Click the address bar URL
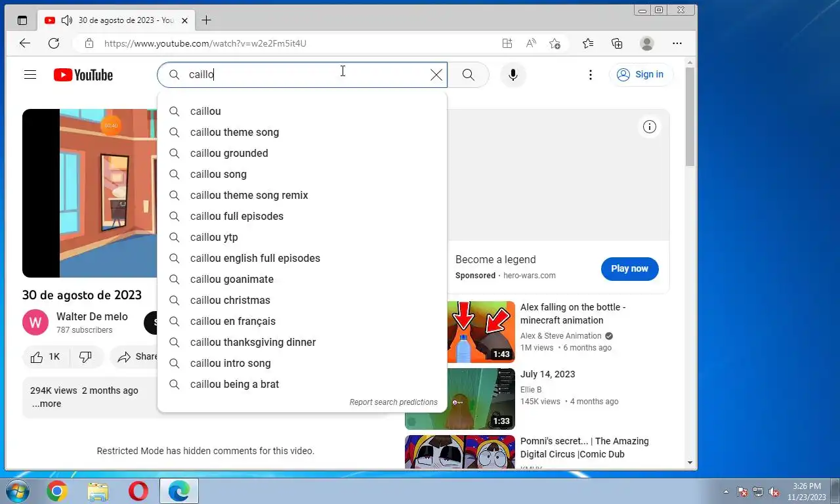This screenshot has height=504, width=840. [205, 43]
